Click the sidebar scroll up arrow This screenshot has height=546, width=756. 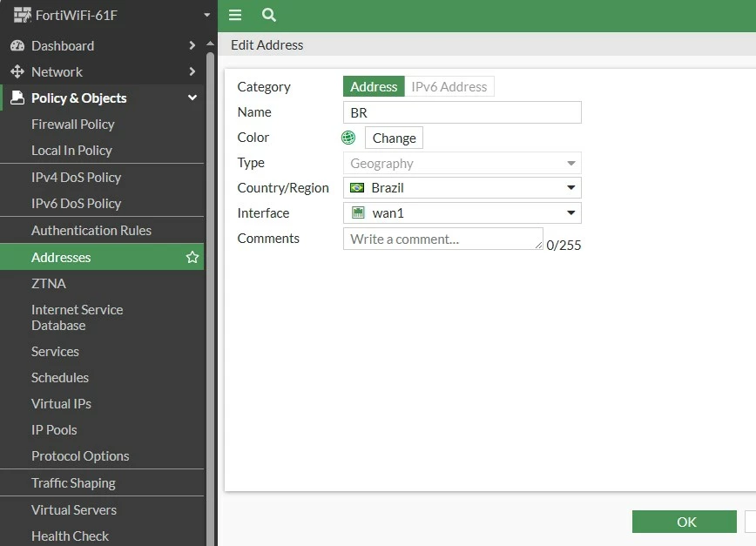(x=210, y=44)
